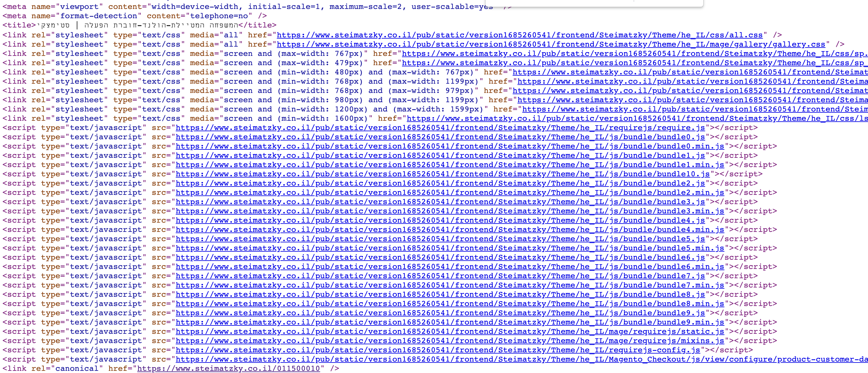Click the closing title tag text
The width and height of the screenshot is (868, 373).
pos(258,25)
